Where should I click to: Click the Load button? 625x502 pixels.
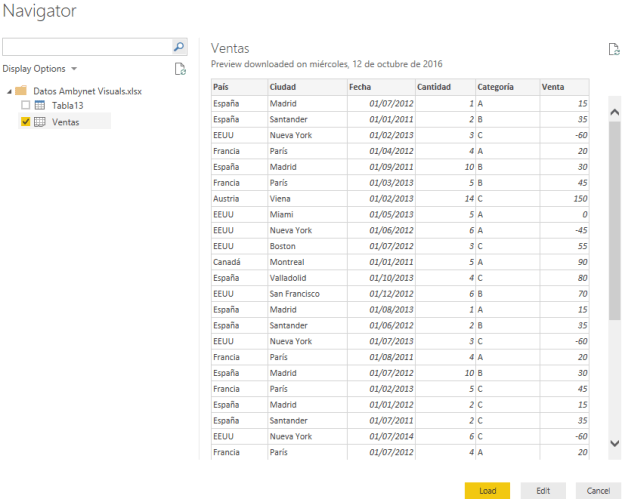[487, 490]
